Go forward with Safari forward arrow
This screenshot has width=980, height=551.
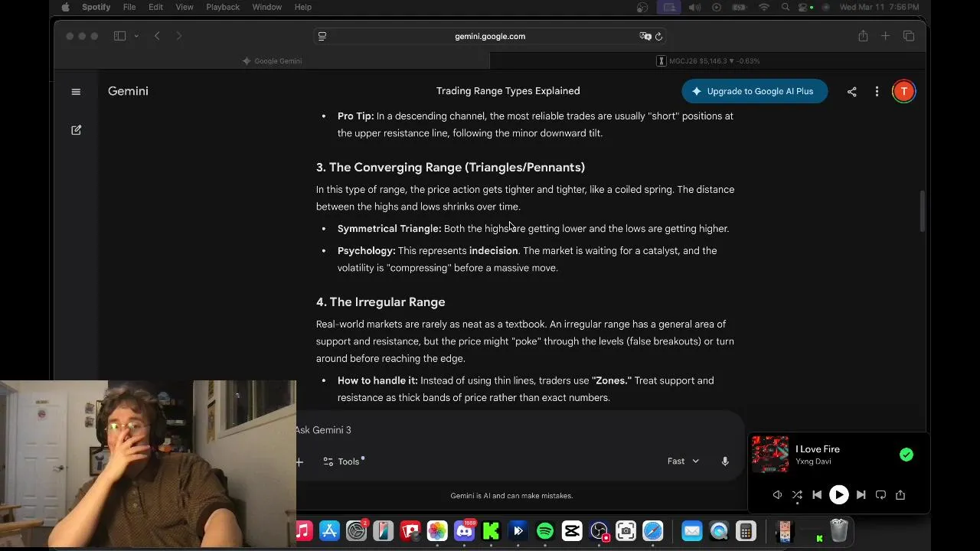click(178, 36)
